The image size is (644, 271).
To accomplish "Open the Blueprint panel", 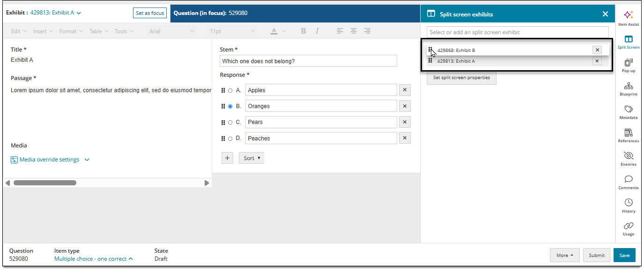I will tap(629, 89).
